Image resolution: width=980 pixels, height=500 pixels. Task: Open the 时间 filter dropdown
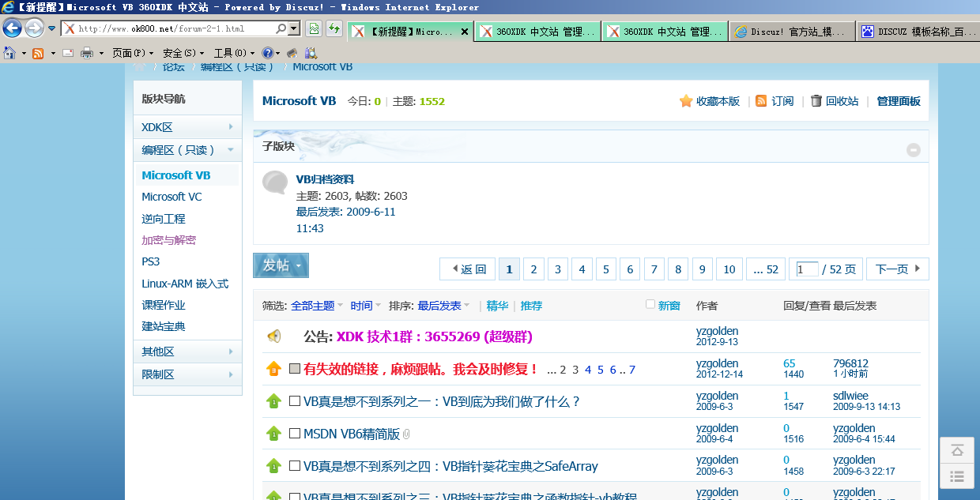point(366,306)
